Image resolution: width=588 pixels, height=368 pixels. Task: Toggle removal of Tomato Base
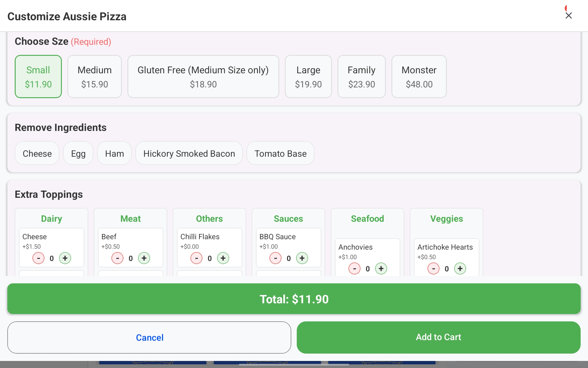280,153
